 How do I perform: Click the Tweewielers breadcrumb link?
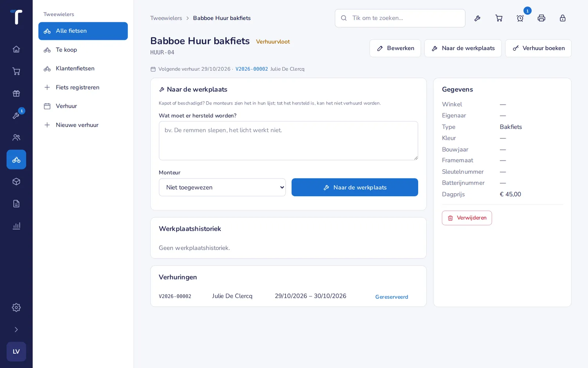166,18
